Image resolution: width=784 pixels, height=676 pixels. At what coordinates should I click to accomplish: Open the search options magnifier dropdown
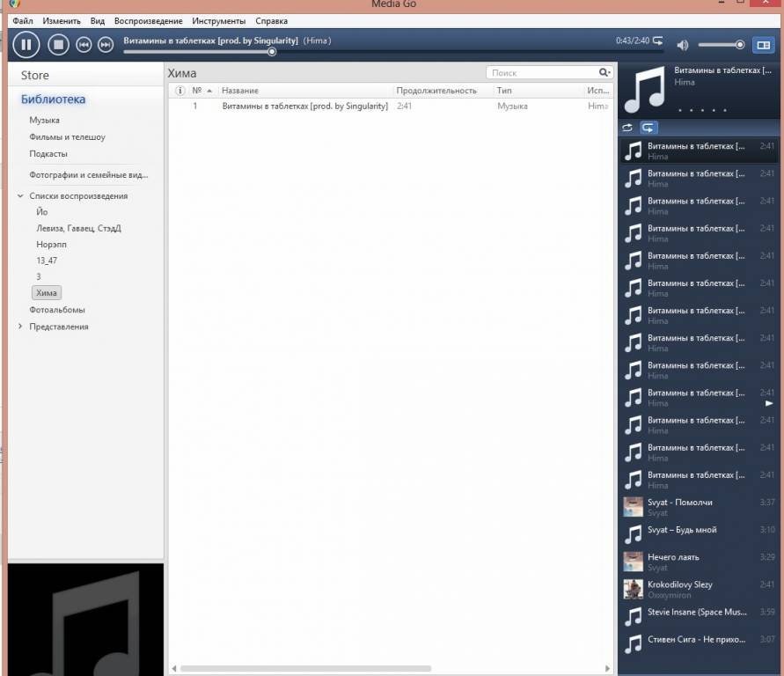pyautogui.click(x=604, y=72)
